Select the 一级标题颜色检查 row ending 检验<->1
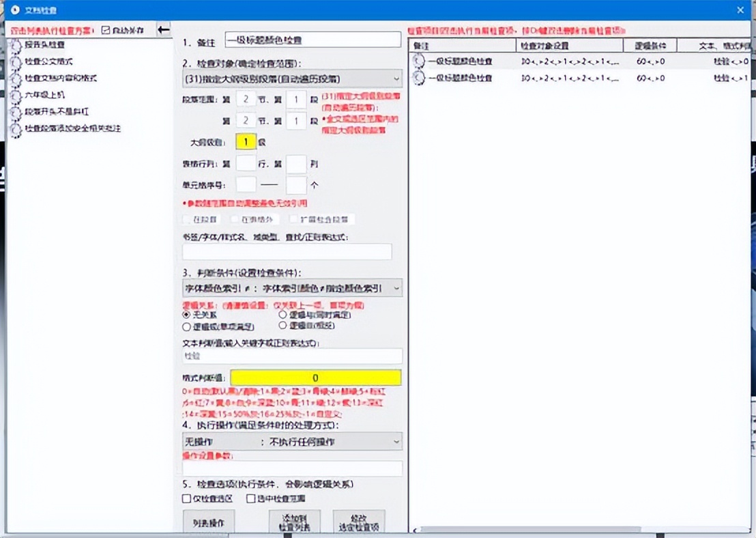Image resolution: width=756 pixels, height=538 pixels. click(581, 78)
